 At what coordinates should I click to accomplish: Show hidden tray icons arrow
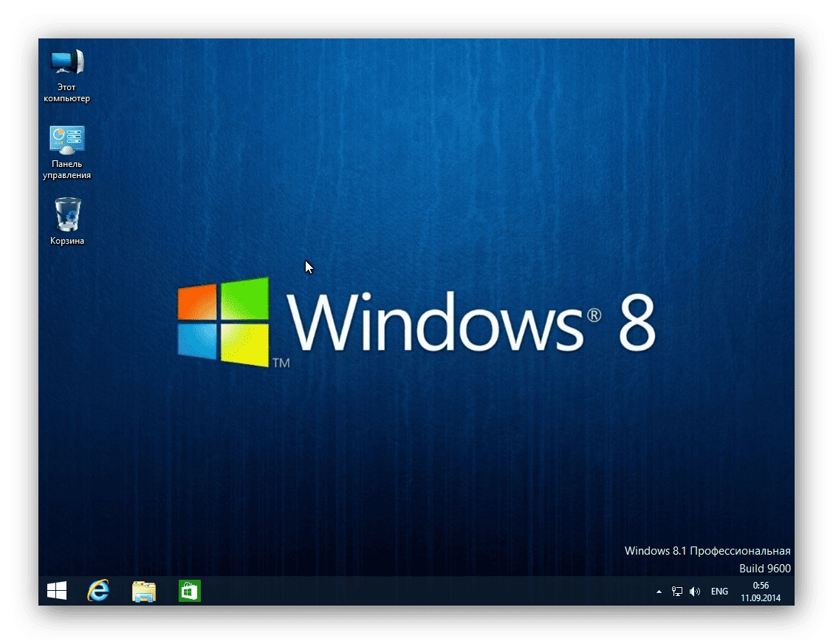[x=659, y=592]
